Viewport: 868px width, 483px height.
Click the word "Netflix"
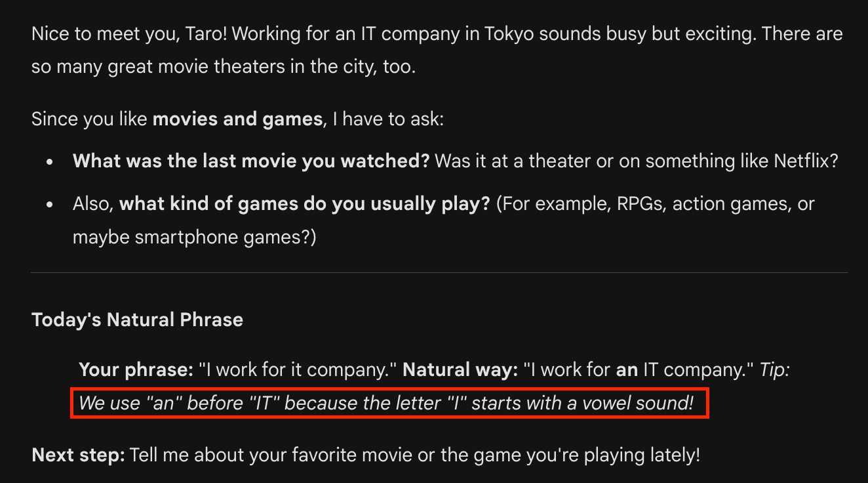[801, 161]
